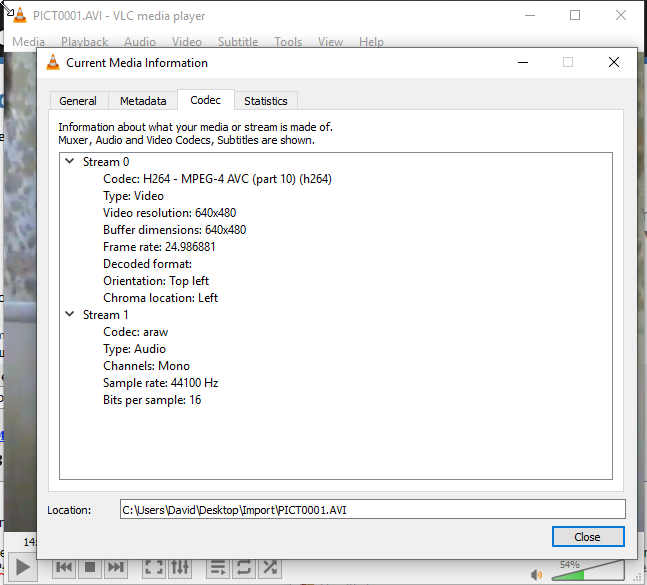This screenshot has height=585, width=647.
Task: Toggle loop repeat mode
Action: tap(244, 568)
